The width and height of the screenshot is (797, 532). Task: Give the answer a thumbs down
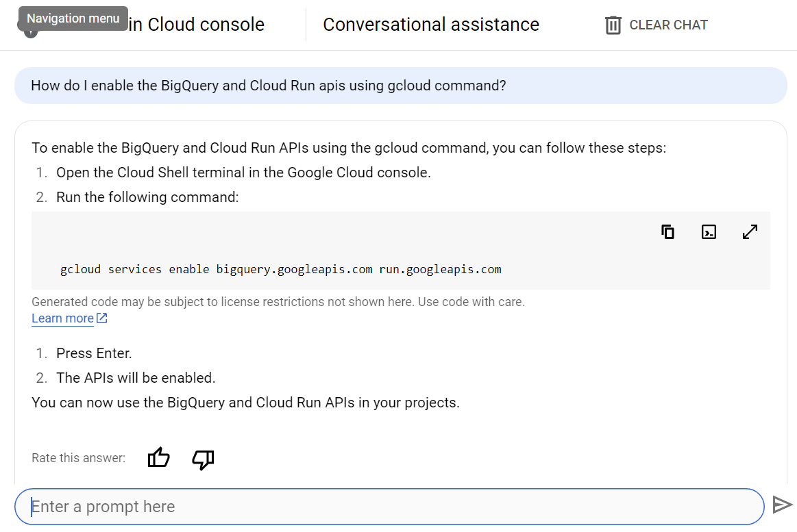(203, 459)
